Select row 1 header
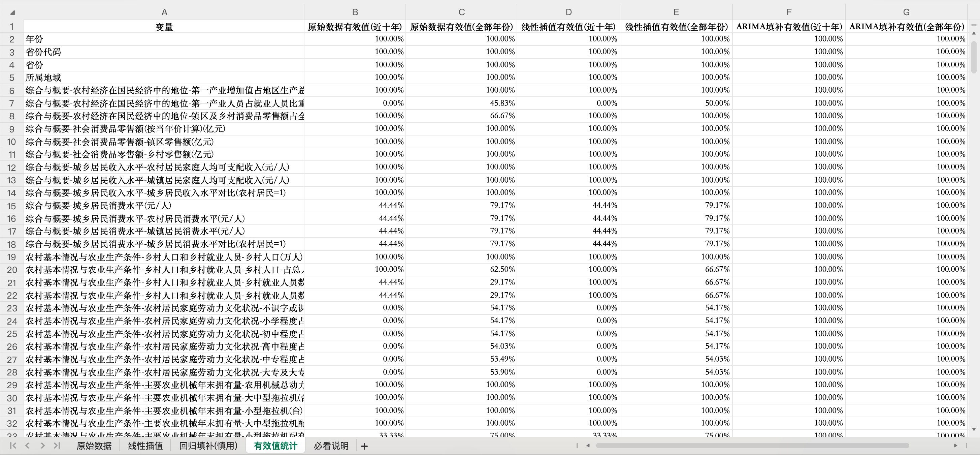 tap(12, 27)
